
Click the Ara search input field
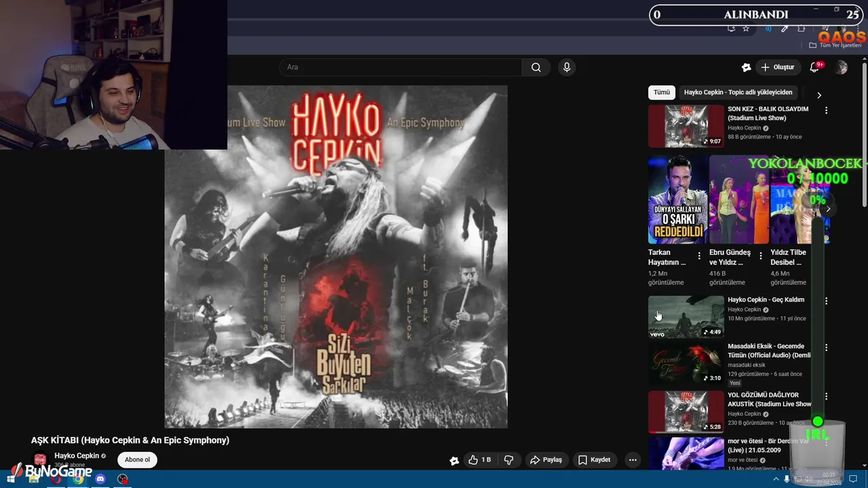click(x=400, y=67)
